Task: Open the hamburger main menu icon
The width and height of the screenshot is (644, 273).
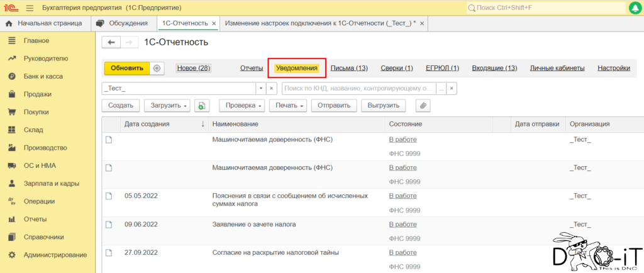Action: [30, 8]
